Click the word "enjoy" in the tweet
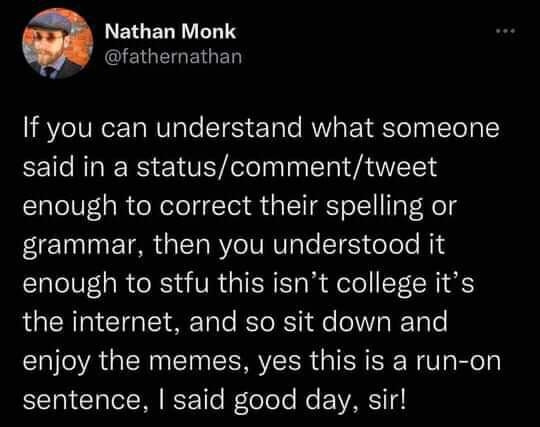The height and width of the screenshot is (427, 540). click(57, 362)
